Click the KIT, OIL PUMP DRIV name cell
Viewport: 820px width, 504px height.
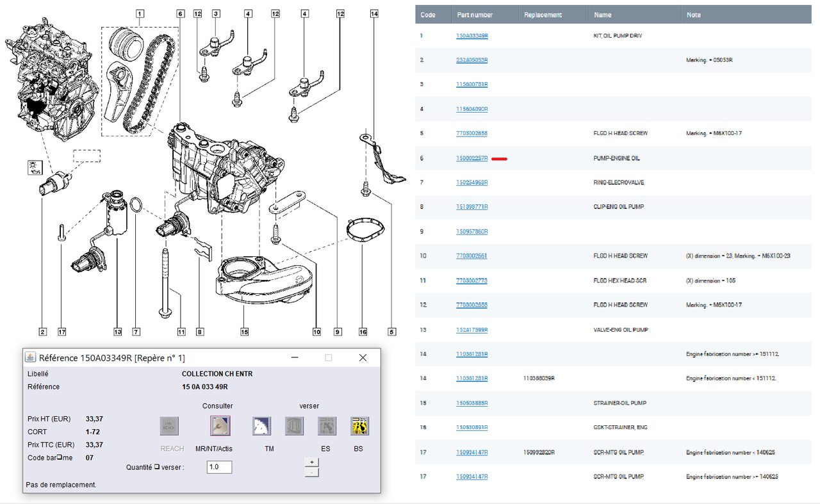coord(618,36)
